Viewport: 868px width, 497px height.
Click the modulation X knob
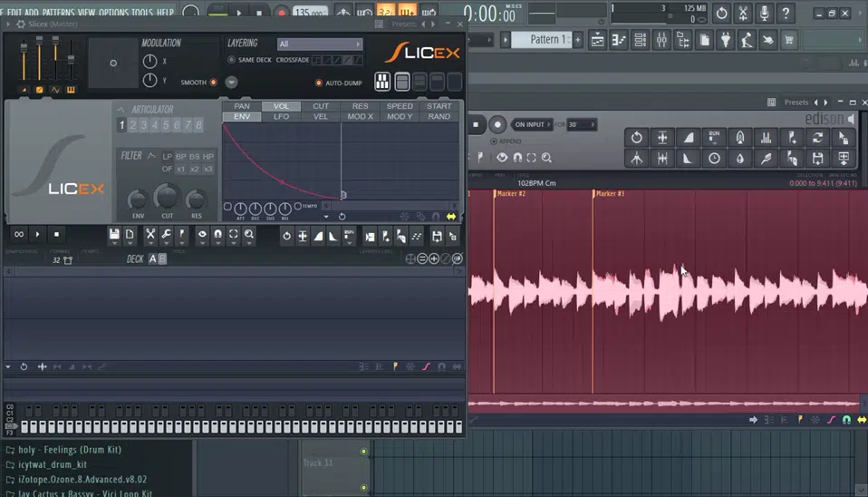coord(149,61)
